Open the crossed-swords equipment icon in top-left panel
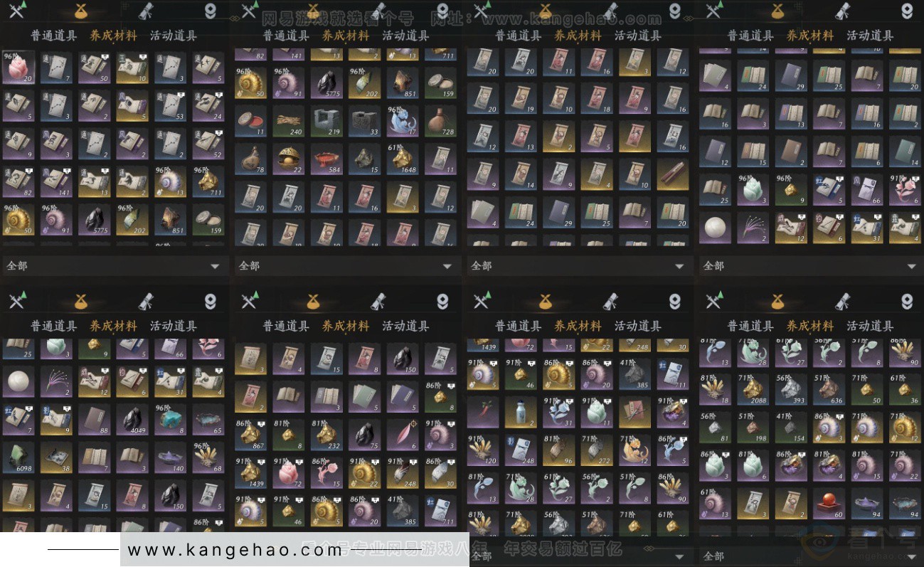Viewport: 924px width, 567px height. (17, 10)
